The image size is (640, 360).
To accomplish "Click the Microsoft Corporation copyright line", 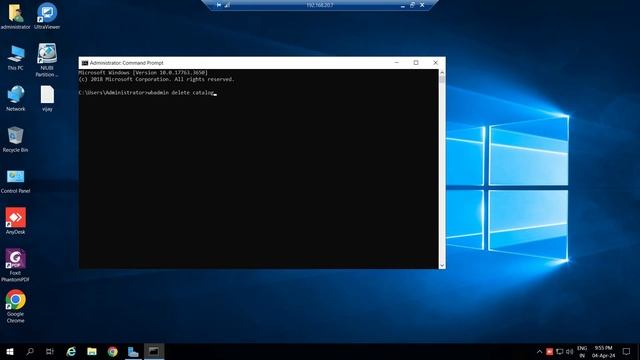I will (x=157, y=79).
